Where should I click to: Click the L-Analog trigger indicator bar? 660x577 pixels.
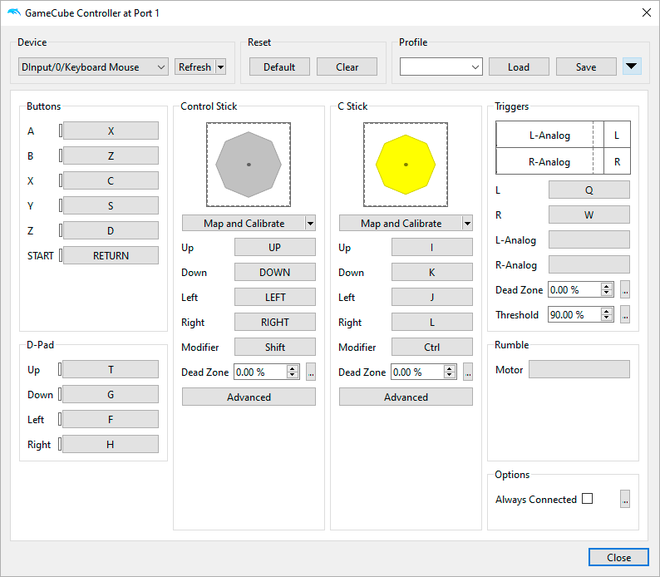(549, 135)
